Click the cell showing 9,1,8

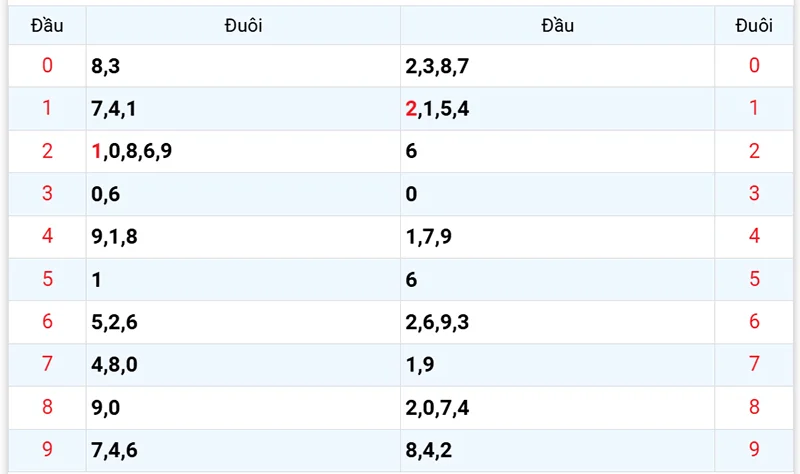[x=113, y=237]
